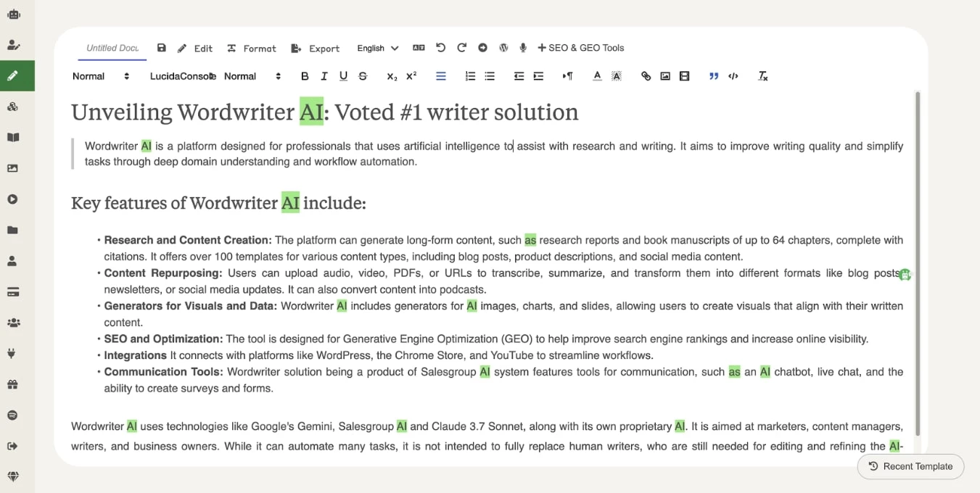Open the text color picker
This screenshot has width=980, height=493.
click(597, 76)
